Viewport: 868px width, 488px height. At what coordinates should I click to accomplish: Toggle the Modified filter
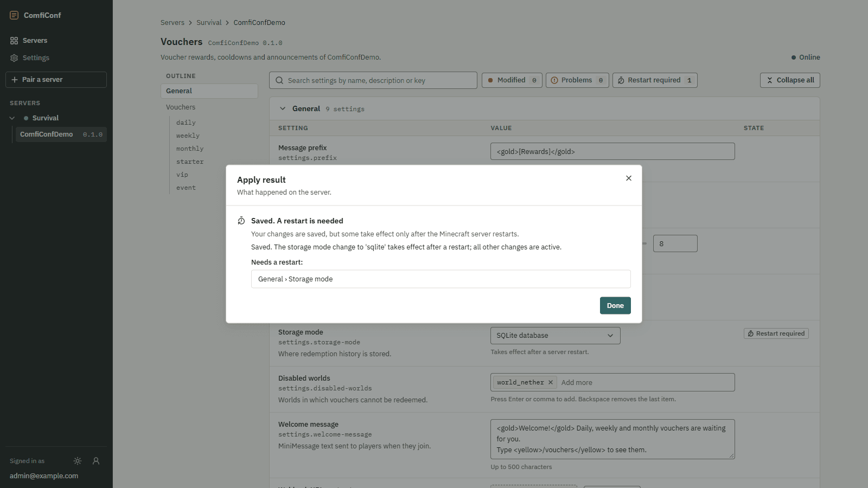(x=512, y=80)
